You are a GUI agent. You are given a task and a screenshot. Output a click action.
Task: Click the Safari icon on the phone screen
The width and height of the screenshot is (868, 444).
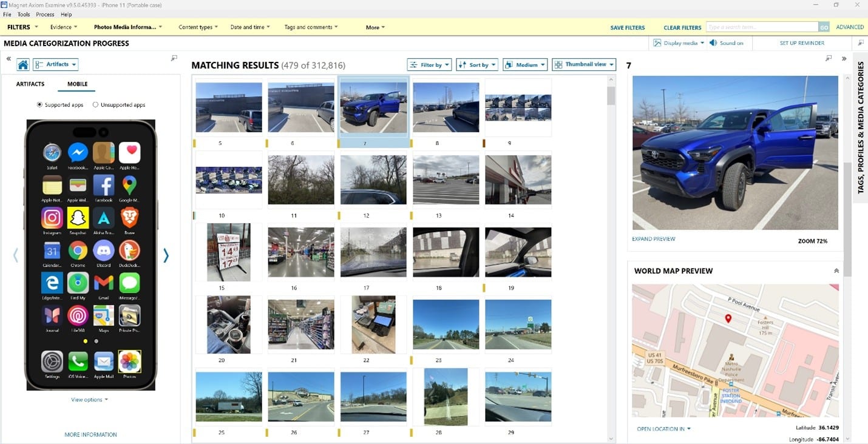coord(52,153)
